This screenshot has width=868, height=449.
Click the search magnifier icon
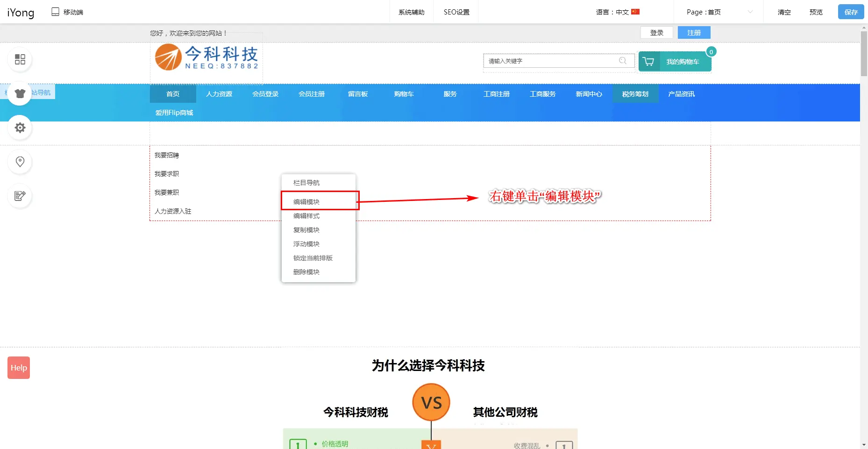(x=622, y=61)
